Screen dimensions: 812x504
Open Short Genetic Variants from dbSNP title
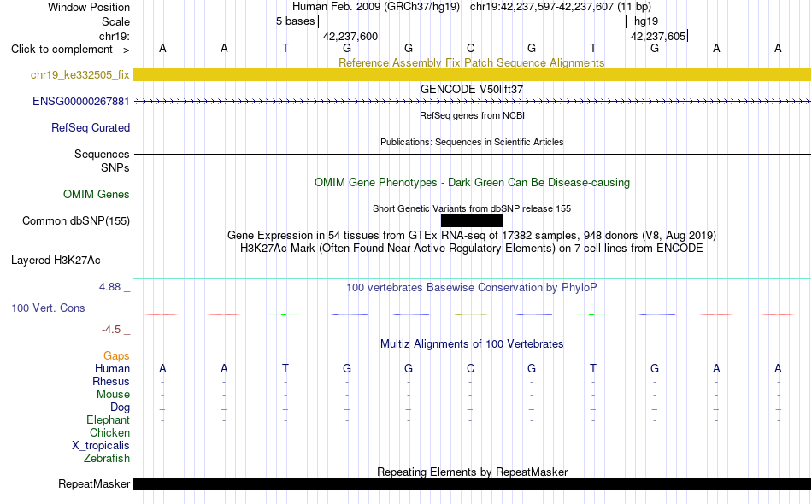coord(472,208)
